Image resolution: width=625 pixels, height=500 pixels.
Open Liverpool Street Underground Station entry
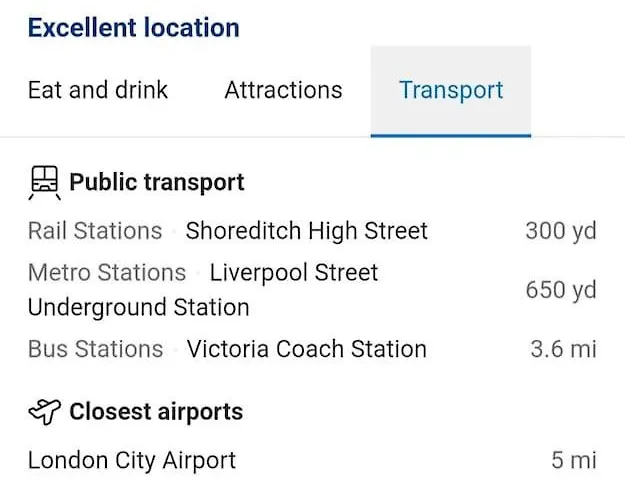tap(203, 290)
